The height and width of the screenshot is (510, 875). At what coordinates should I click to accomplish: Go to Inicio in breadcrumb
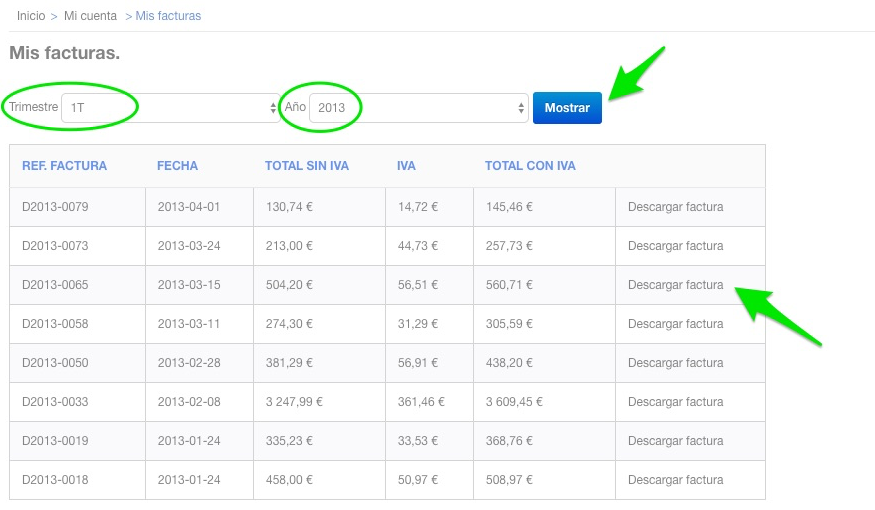(x=31, y=16)
